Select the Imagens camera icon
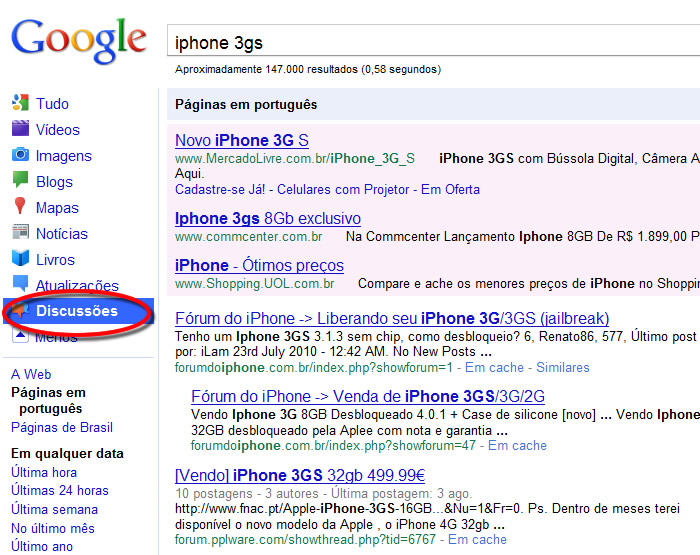Image resolution: width=700 pixels, height=555 pixels. 20,155
